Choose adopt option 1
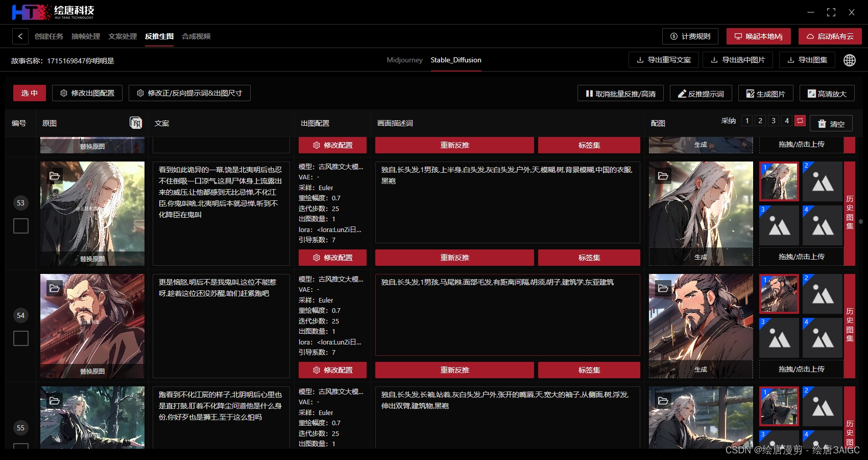 tap(747, 121)
